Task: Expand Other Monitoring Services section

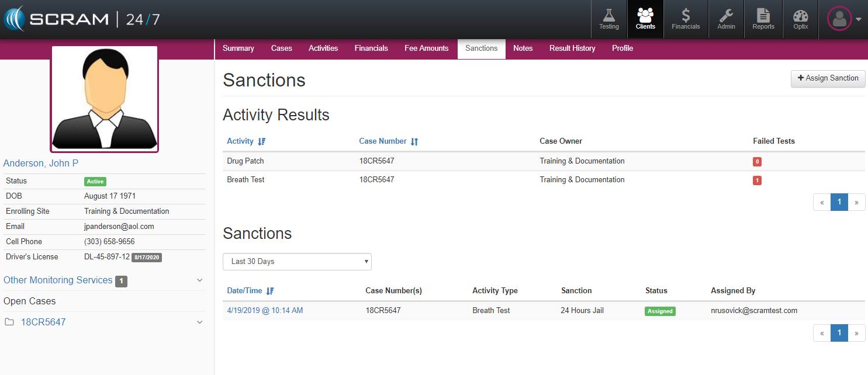Action: [199, 280]
